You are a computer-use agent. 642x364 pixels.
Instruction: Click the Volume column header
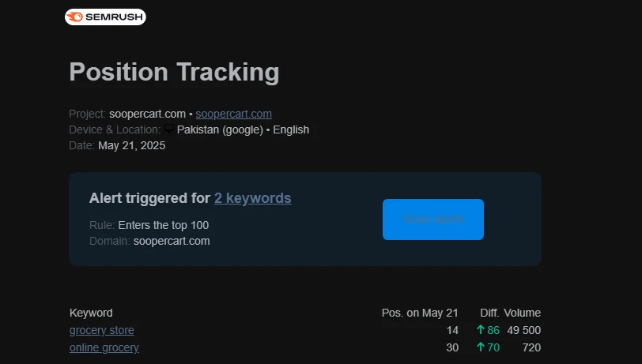pos(522,313)
